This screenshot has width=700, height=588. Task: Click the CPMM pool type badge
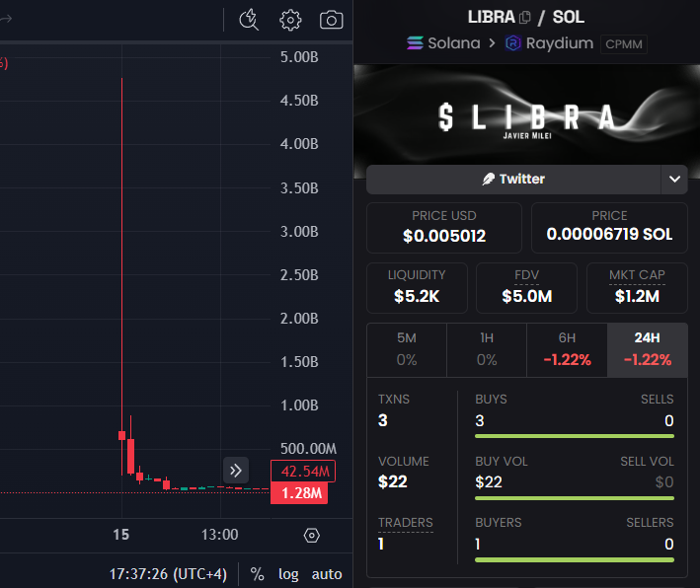624,44
